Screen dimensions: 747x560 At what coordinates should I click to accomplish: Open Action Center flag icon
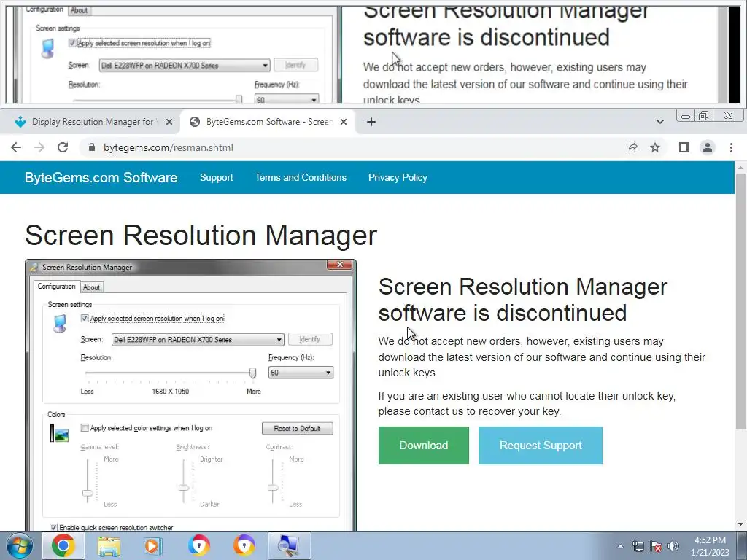[x=656, y=546]
